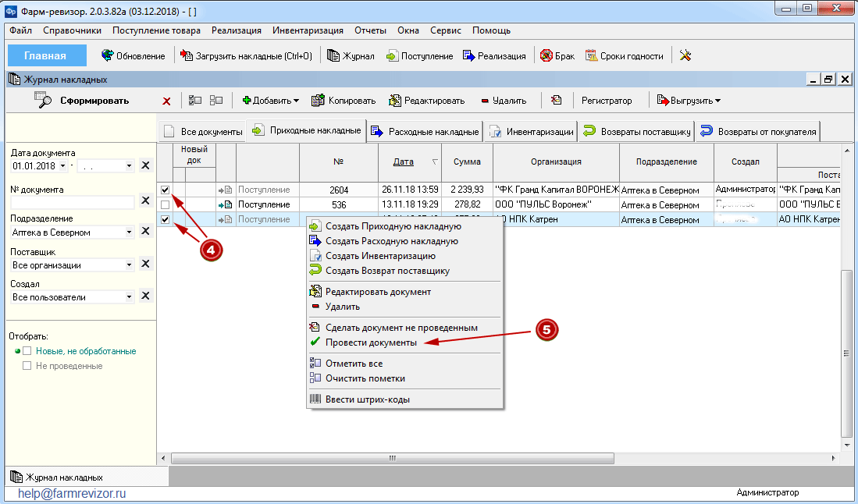Image resolution: width=858 pixels, height=504 pixels.
Task: Expand the Поставщик dropdown Все организации
Action: (x=129, y=264)
